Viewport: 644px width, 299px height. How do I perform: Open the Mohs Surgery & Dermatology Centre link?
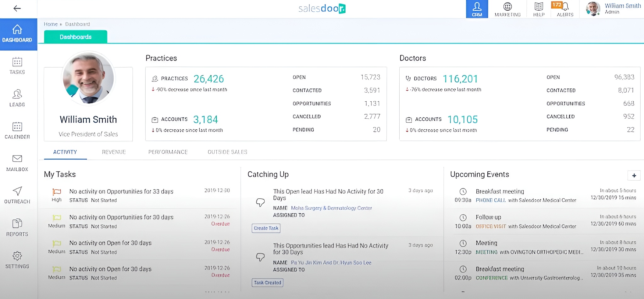click(x=331, y=208)
